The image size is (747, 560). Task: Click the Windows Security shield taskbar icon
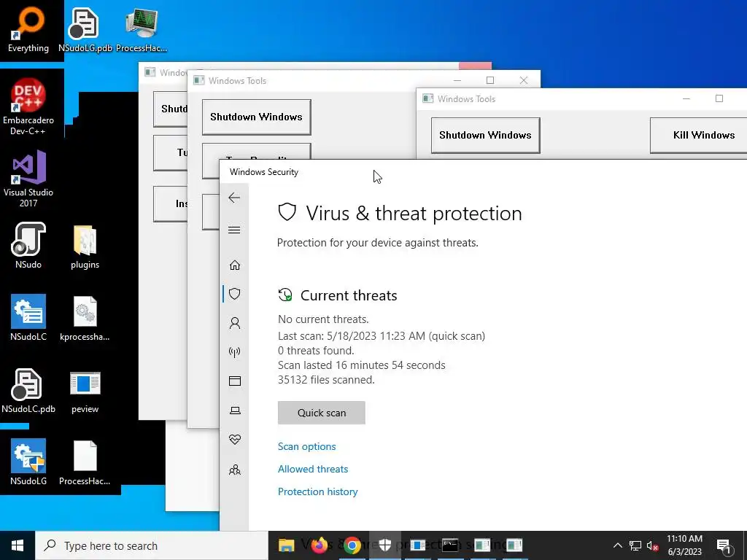(x=385, y=545)
